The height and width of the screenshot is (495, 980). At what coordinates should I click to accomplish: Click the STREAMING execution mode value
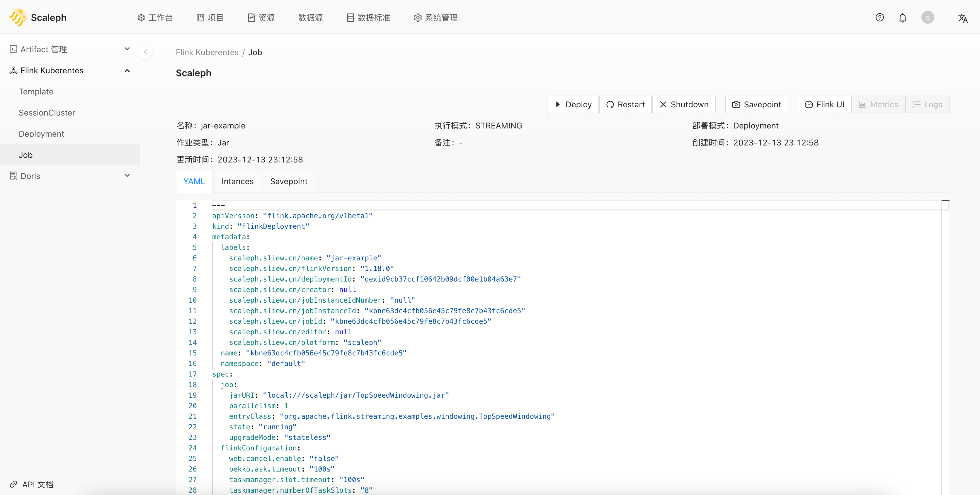click(498, 126)
